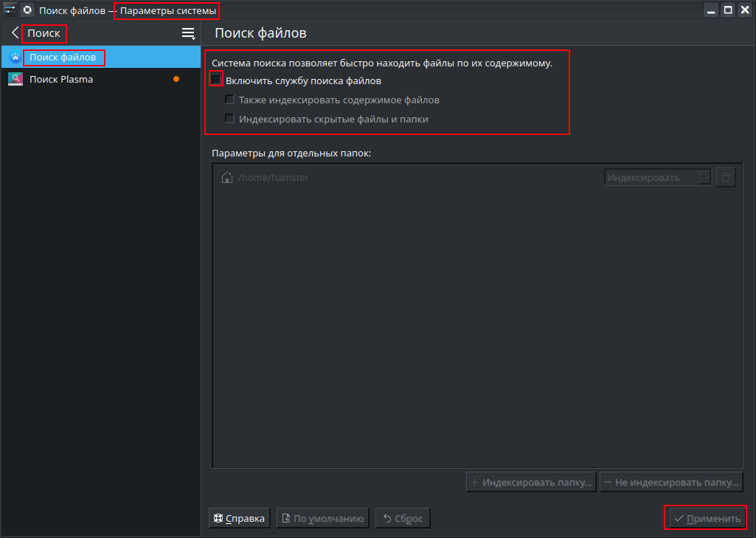The image size is (756, 538).
Task: Click the back arrow next to Поиск
Action: pos(15,33)
